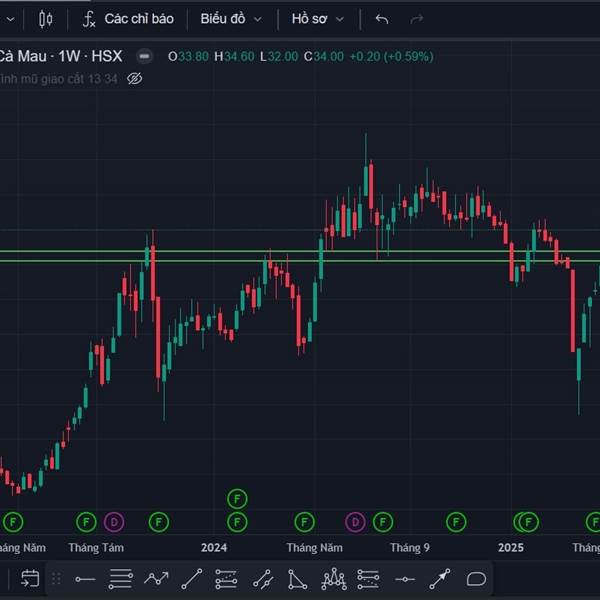The width and height of the screenshot is (600, 600).
Task: Select the open price value 33.80
Action: click(194, 57)
